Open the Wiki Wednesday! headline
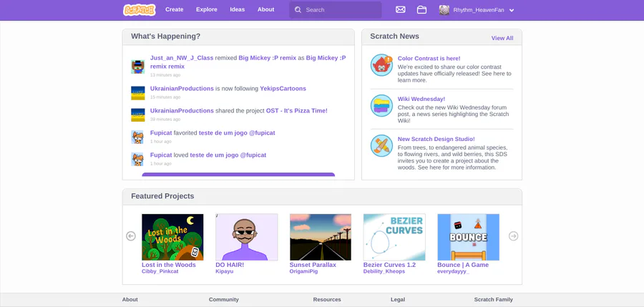Viewport: 644px width, 307px height. pyautogui.click(x=421, y=99)
